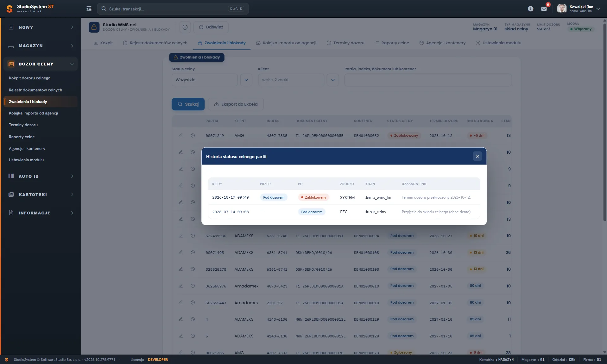Open the Rejestr dokumentów celnych tab
Image resolution: width=607 pixels, height=364 pixels.
[x=155, y=43]
